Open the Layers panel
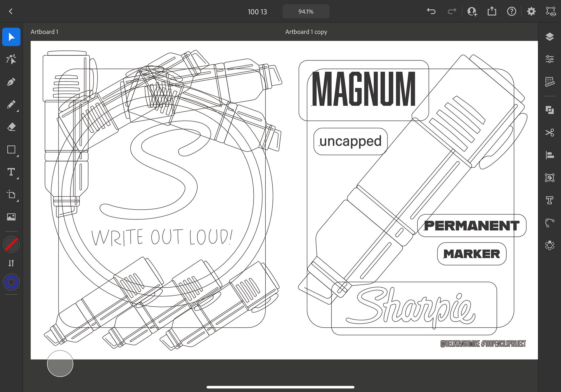Image resolution: width=561 pixels, height=392 pixels. click(x=550, y=37)
